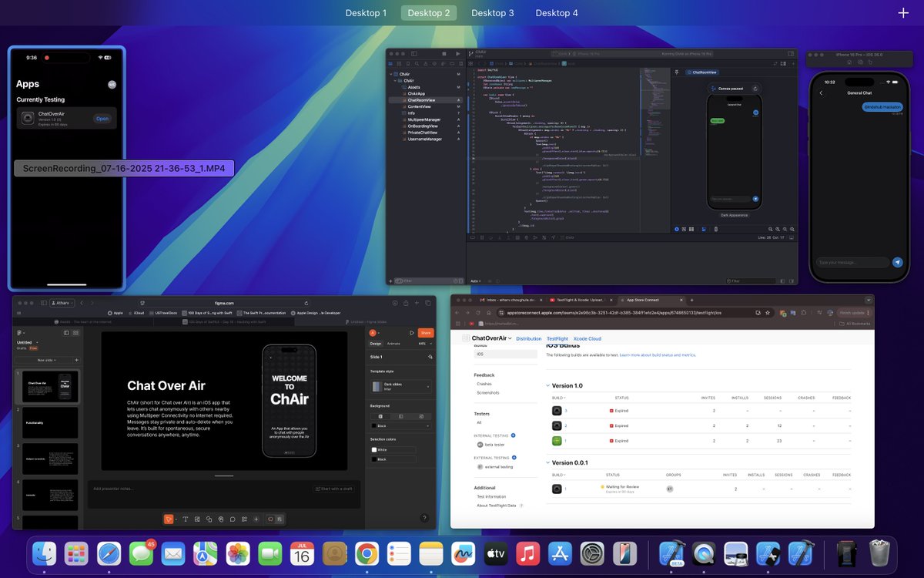924x578 pixels.
Task: Open Messages from the Dock
Action: pyautogui.click(x=141, y=553)
